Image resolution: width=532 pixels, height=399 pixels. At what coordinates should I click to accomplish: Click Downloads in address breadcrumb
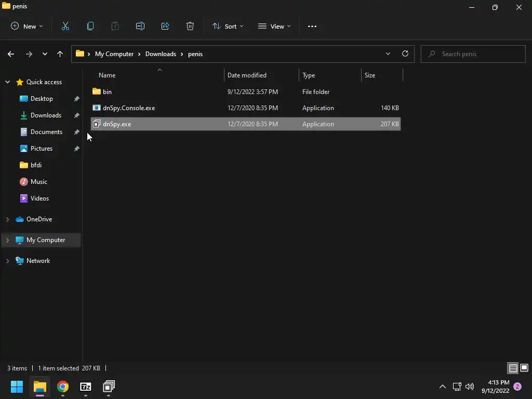click(x=161, y=54)
